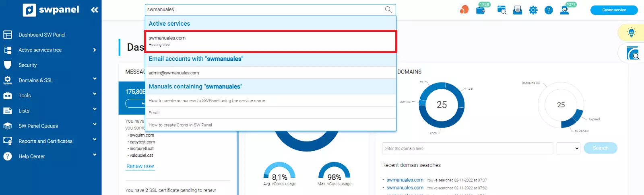Screen dimensions: 644x195
Task: Click the Renew now link
Action: (x=140, y=166)
